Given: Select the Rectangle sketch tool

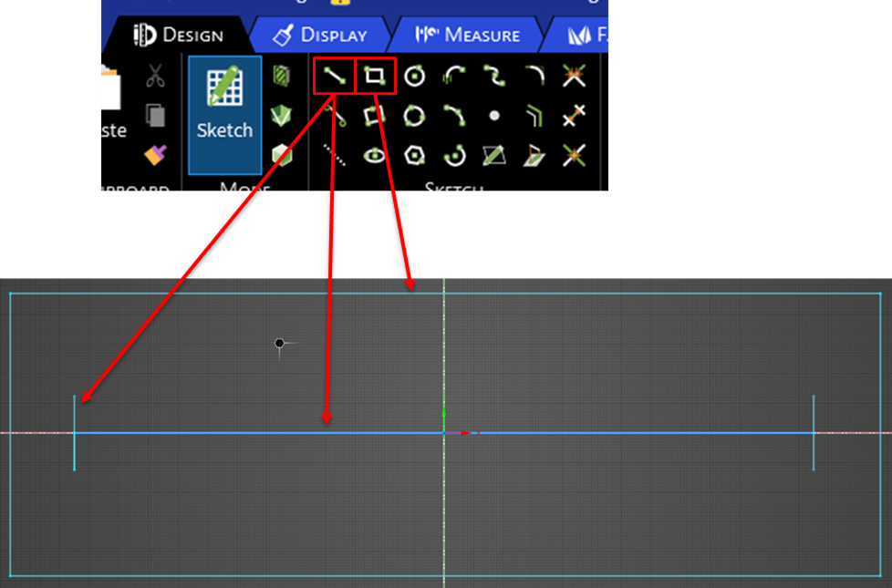Looking at the screenshot, I should click(375, 77).
